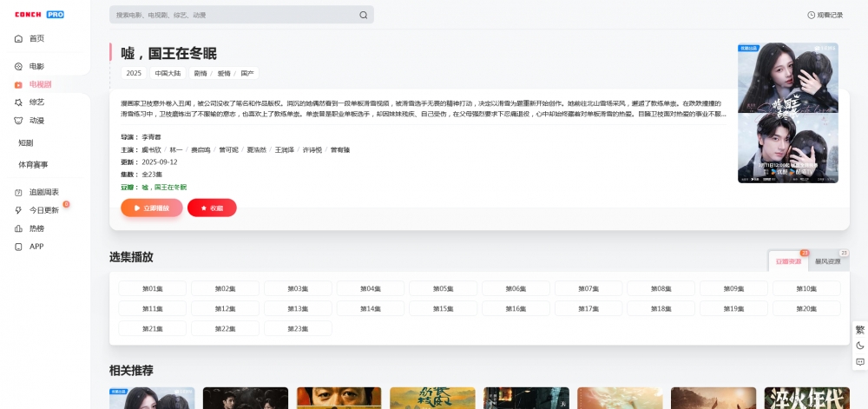The image size is (868, 409).
Task: Click actor name 管可妮
Action: tap(228, 150)
